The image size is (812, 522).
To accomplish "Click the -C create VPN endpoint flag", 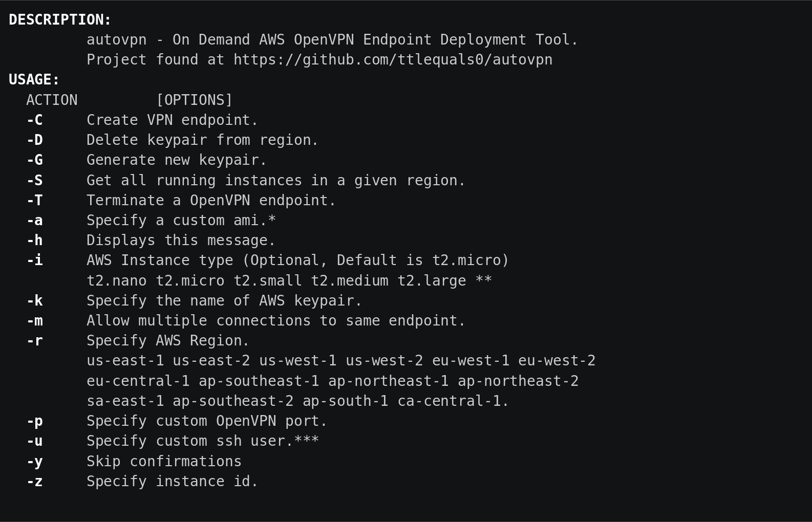I will (34, 120).
